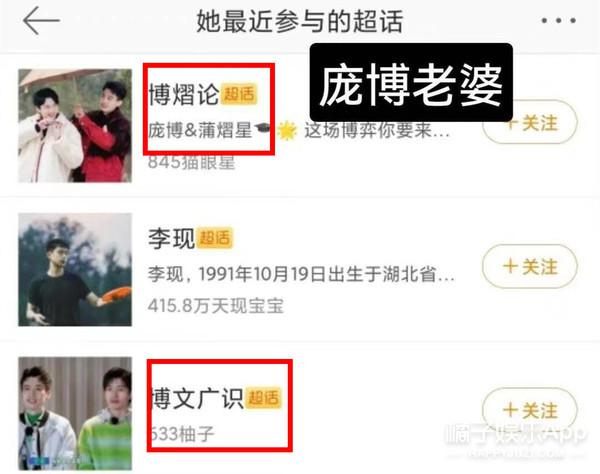Open the 李现 1991年10月19日 description
The width and height of the screenshot is (600, 474).
(x=301, y=274)
